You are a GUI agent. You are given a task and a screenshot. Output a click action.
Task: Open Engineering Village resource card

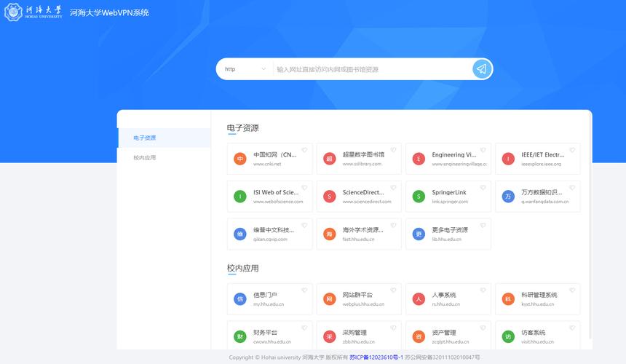(448, 159)
